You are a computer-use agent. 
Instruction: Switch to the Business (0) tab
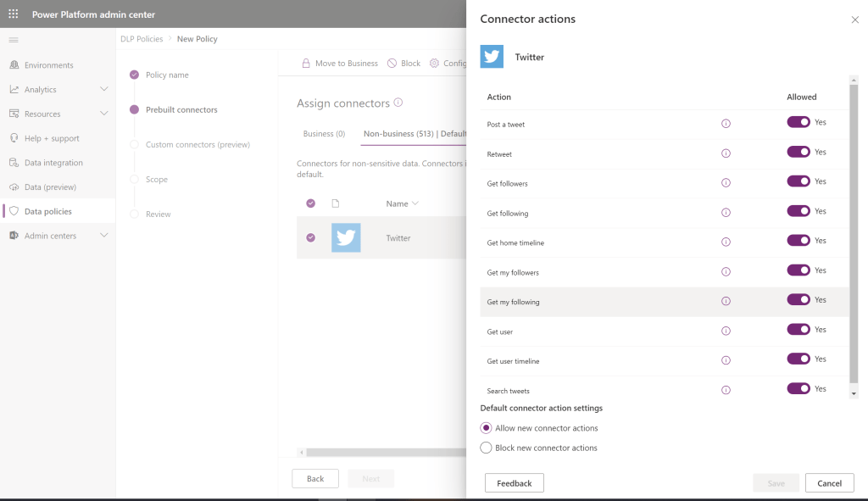coord(324,134)
